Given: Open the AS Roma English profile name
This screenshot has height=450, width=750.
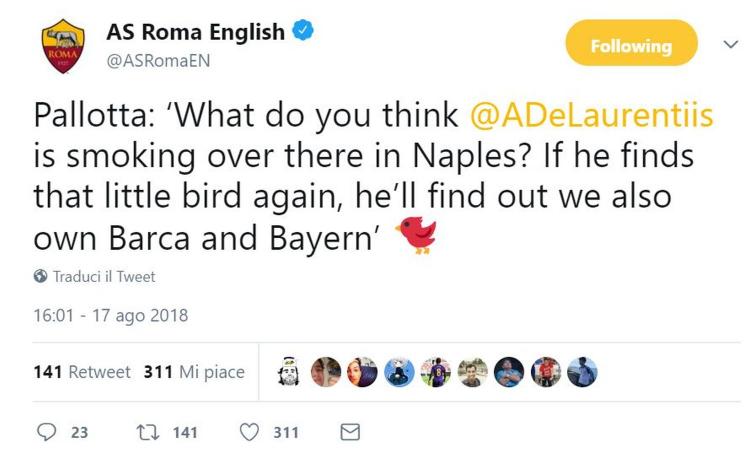Looking at the screenshot, I should point(196,32).
